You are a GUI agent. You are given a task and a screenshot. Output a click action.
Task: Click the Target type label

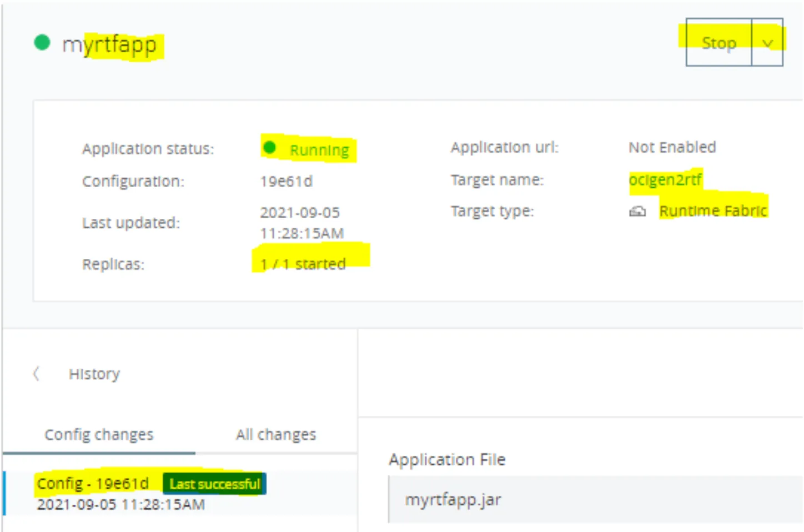492,211
